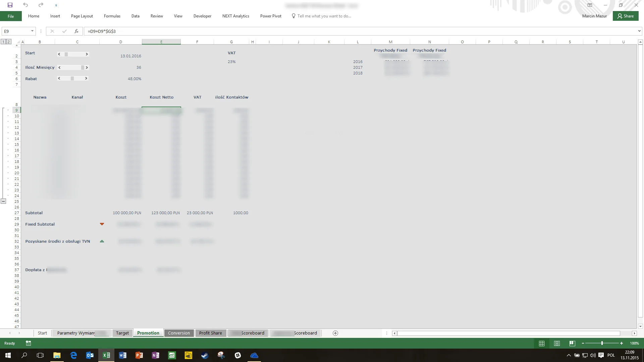Open the 100% zoom level dialog
644x362 pixels.
(x=634, y=343)
